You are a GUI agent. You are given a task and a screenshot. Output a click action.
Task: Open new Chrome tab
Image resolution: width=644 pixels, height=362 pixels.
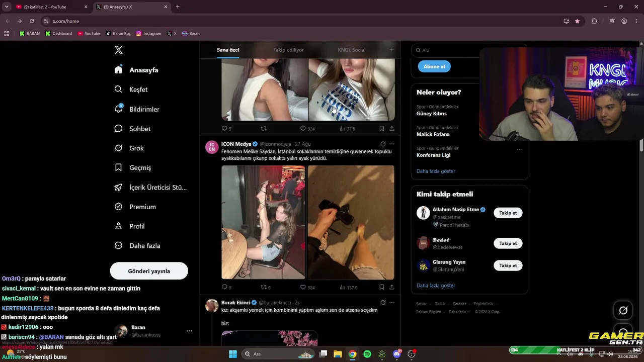178,7
